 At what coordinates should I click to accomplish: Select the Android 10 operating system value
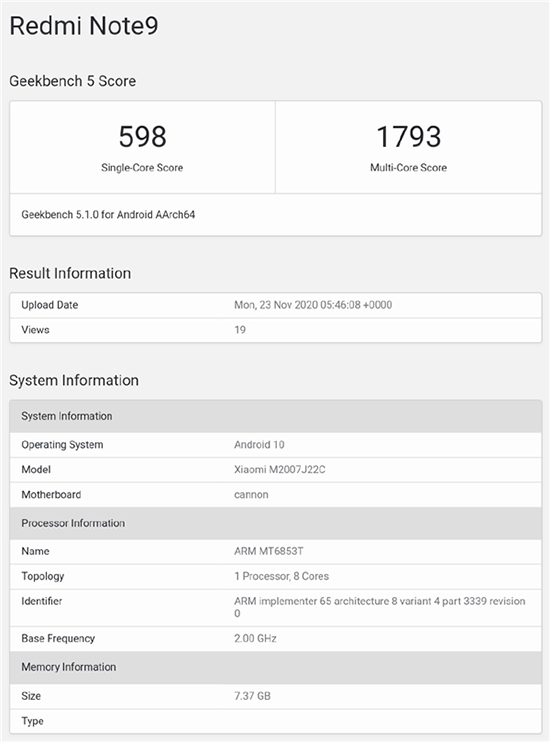259,445
